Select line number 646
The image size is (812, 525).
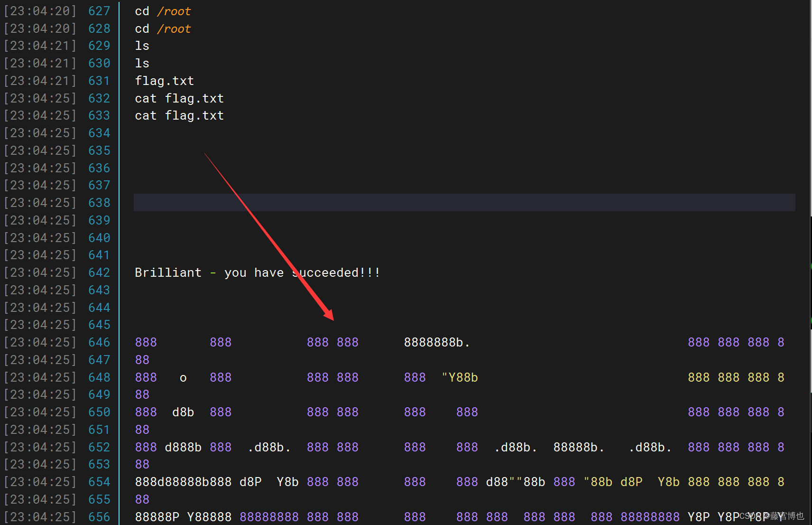point(99,342)
